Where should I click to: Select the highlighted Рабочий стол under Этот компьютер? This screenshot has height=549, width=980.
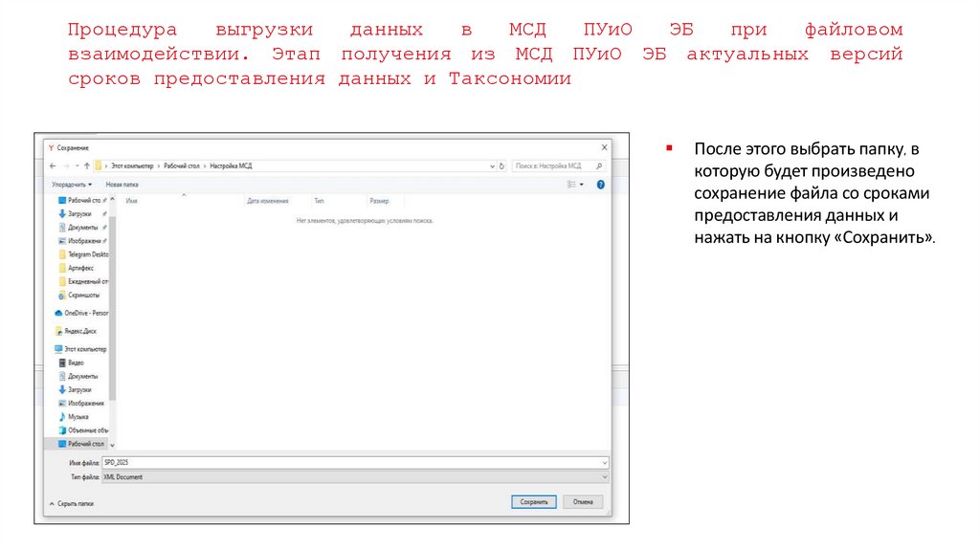[77, 444]
